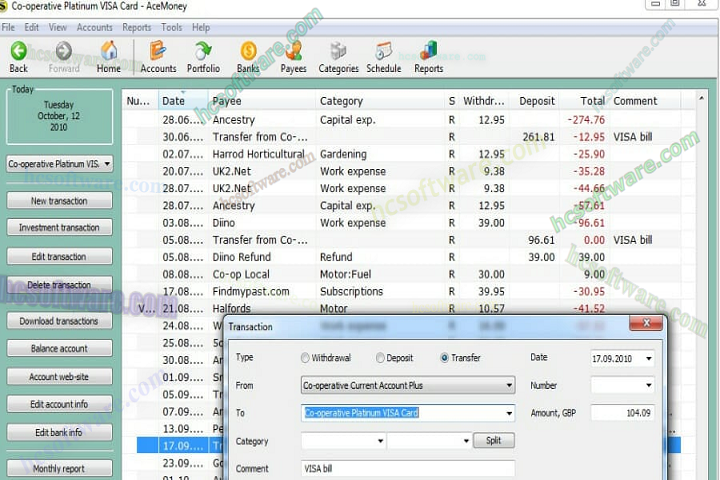Click Edit account info button
Image resolution: width=720 pixels, height=480 pixels.
click(x=59, y=404)
